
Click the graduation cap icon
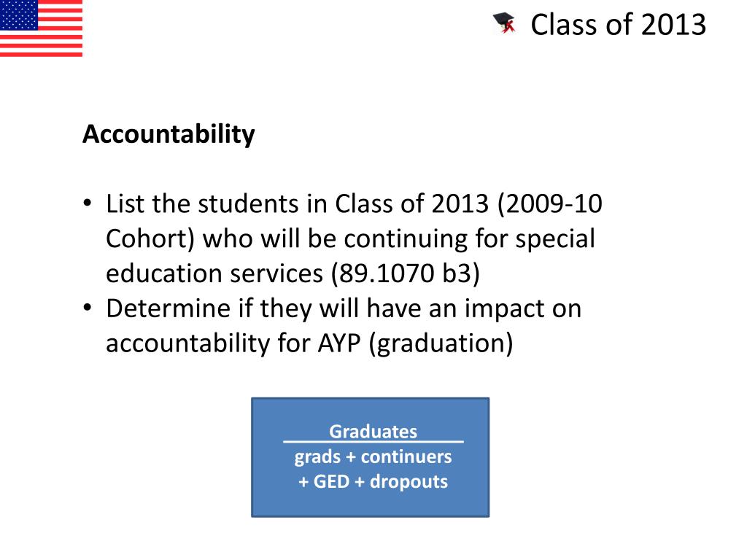[505, 23]
